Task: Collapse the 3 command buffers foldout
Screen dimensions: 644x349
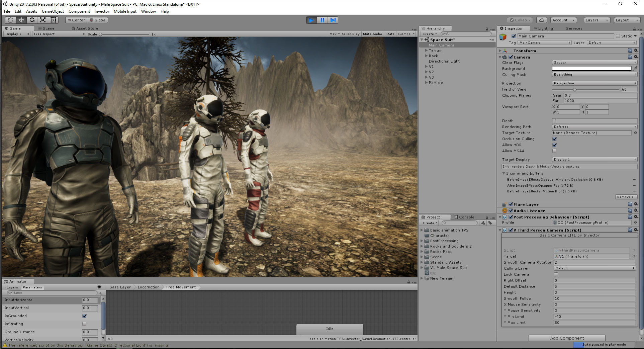Action: click(503, 173)
